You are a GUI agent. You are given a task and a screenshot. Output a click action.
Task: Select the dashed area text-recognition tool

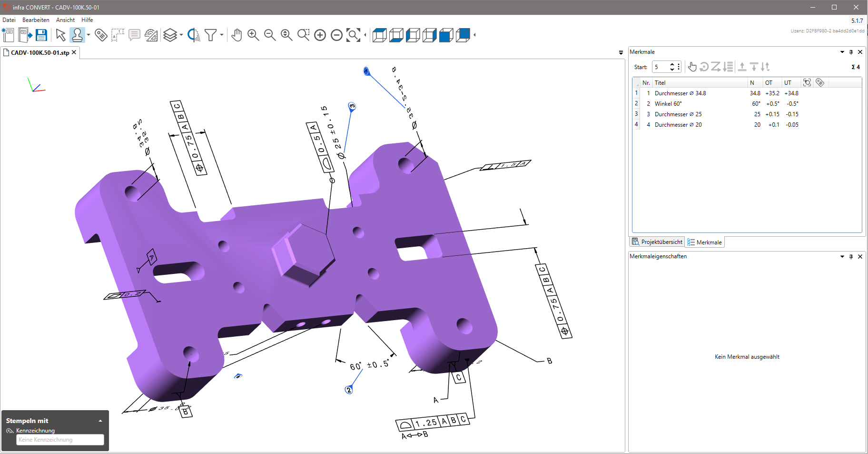[118, 35]
